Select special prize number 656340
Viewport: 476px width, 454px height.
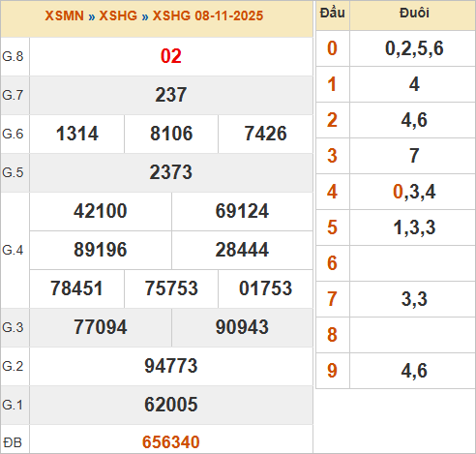tap(171, 442)
